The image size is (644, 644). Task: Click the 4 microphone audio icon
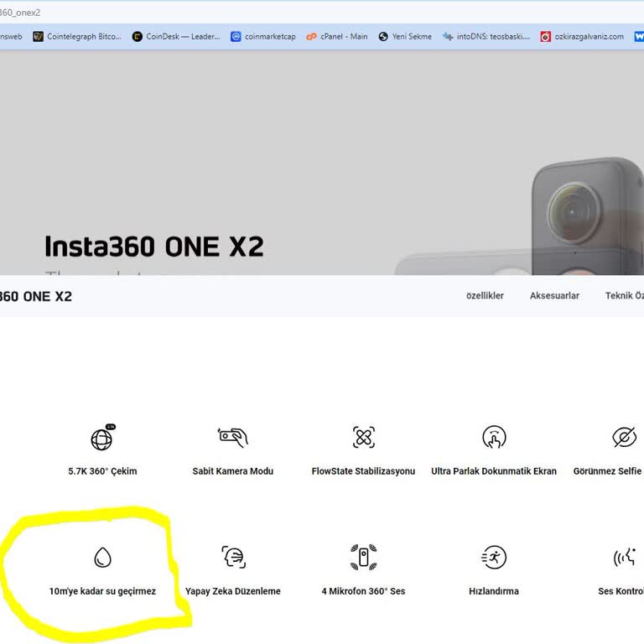tap(363, 557)
